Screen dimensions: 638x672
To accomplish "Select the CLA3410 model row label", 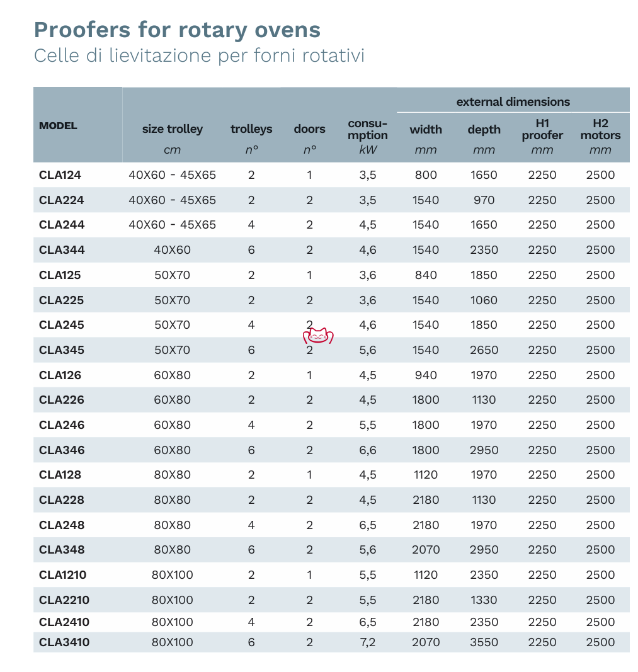I will pyautogui.click(x=64, y=642).
